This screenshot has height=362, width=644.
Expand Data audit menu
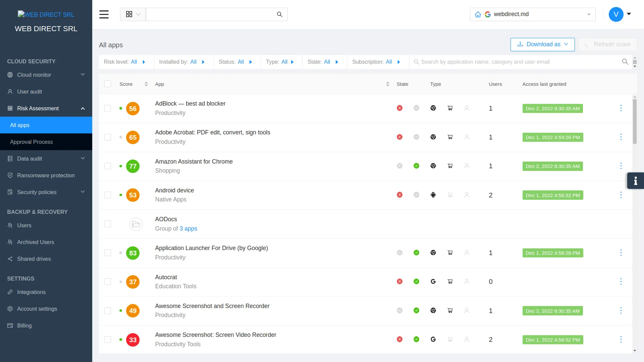pyautogui.click(x=46, y=159)
